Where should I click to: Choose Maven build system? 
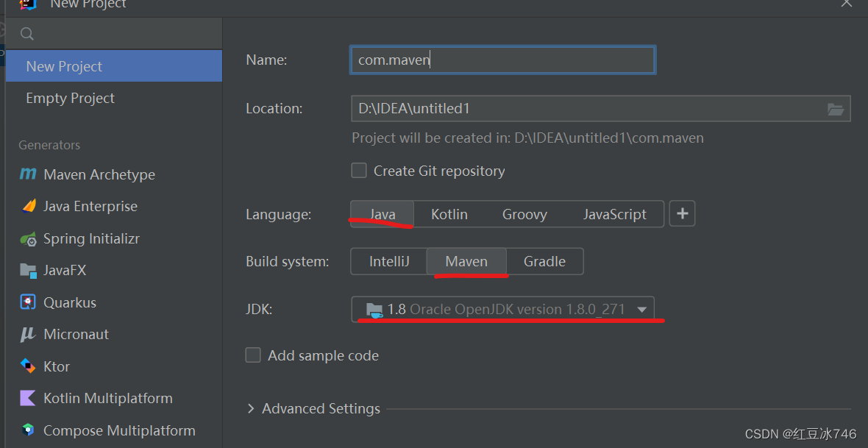point(466,261)
